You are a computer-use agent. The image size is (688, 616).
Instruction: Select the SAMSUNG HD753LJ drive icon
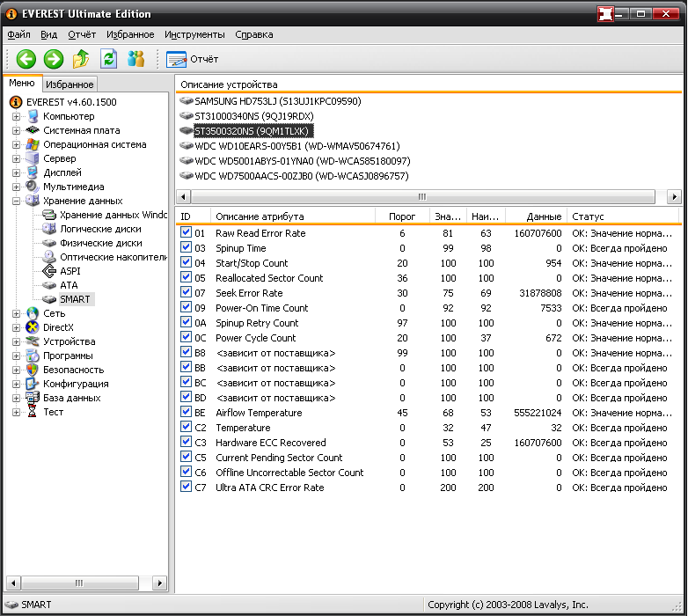(x=186, y=101)
